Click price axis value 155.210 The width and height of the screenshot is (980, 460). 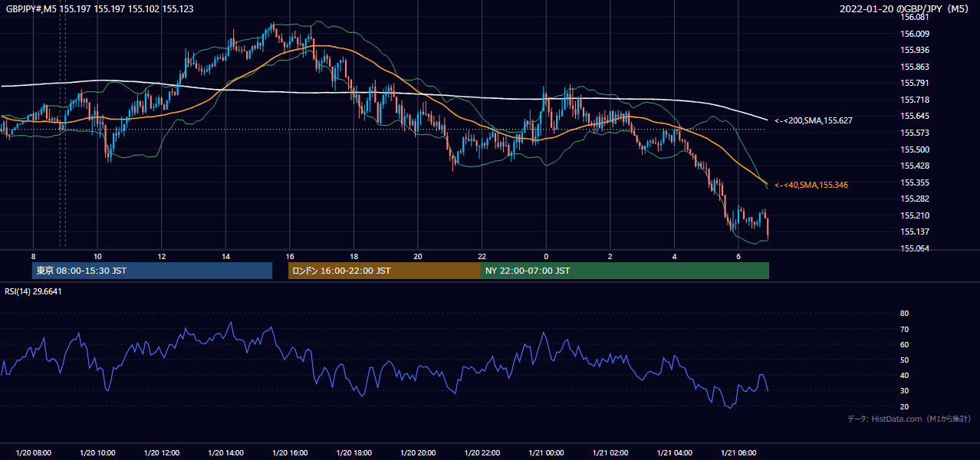[x=915, y=215]
